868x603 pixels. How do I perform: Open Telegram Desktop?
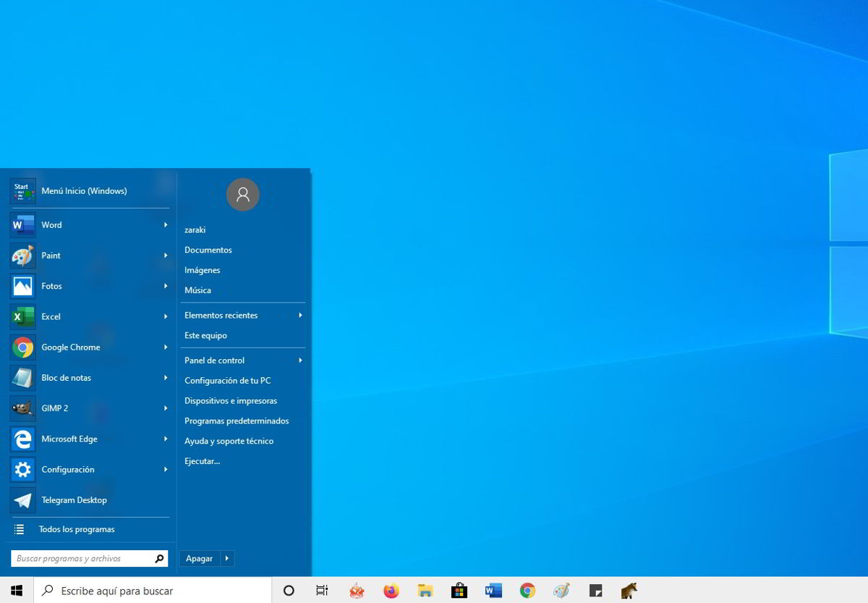(x=74, y=500)
